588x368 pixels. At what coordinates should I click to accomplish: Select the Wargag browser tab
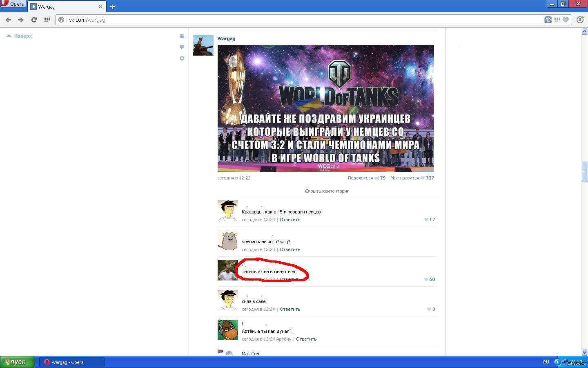coord(65,7)
